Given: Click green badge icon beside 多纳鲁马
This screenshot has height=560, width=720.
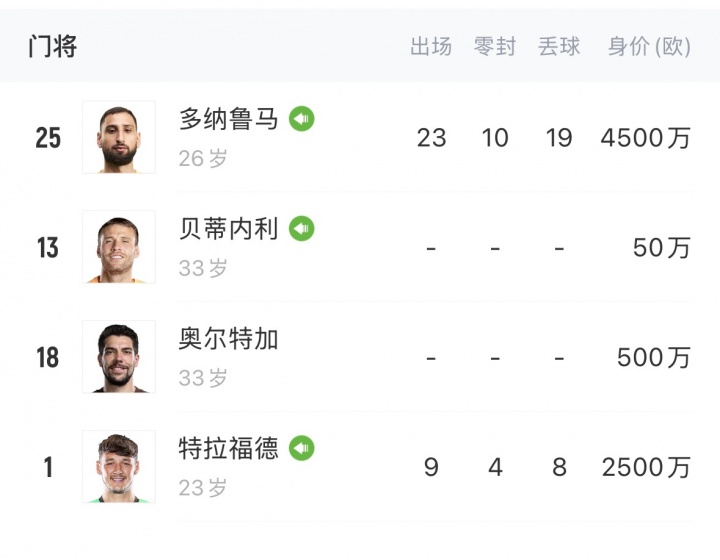Looking at the screenshot, I should click(x=302, y=119).
